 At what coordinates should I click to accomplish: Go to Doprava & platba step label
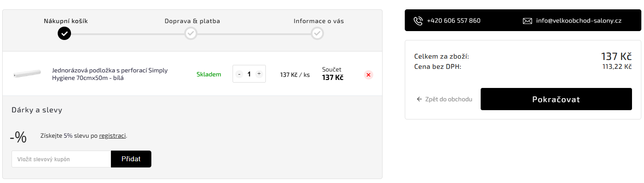pyautogui.click(x=192, y=21)
